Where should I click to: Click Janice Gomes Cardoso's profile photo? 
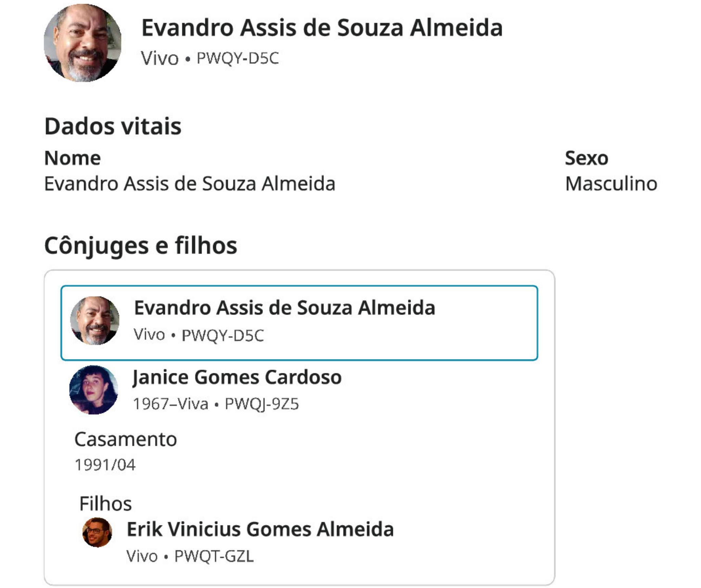[94, 390]
